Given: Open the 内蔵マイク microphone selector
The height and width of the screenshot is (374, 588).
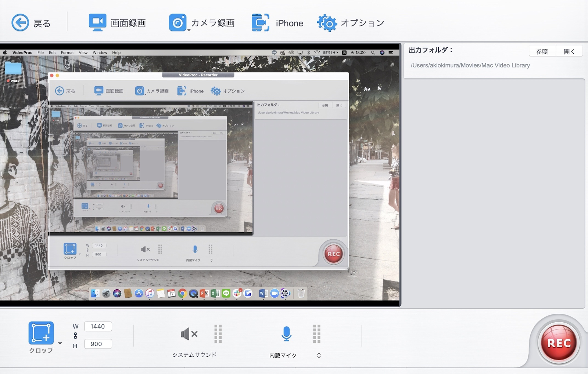Looking at the screenshot, I should tap(319, 355).
